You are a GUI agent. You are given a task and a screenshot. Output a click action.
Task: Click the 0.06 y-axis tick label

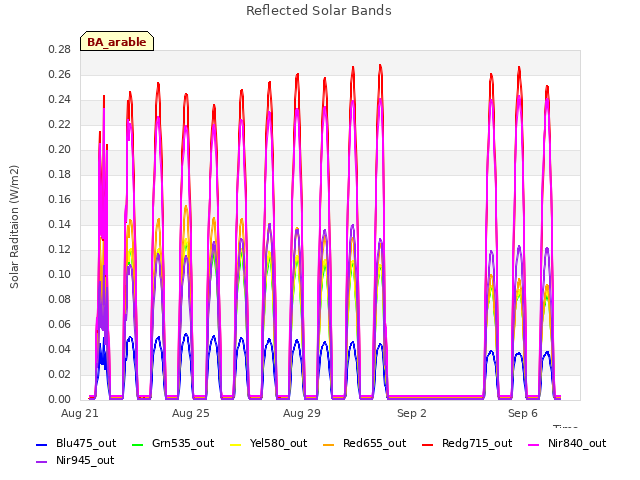[x=60, y=325]
